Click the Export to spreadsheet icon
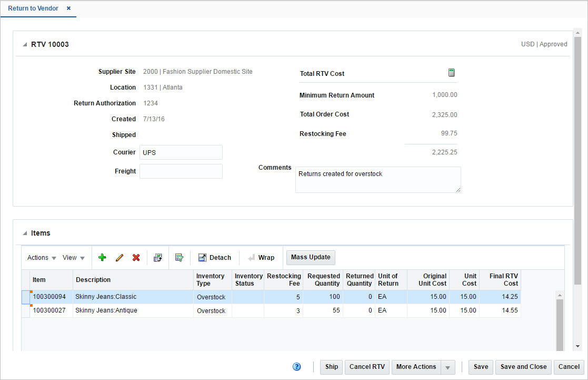 click(x=158, y=258)
